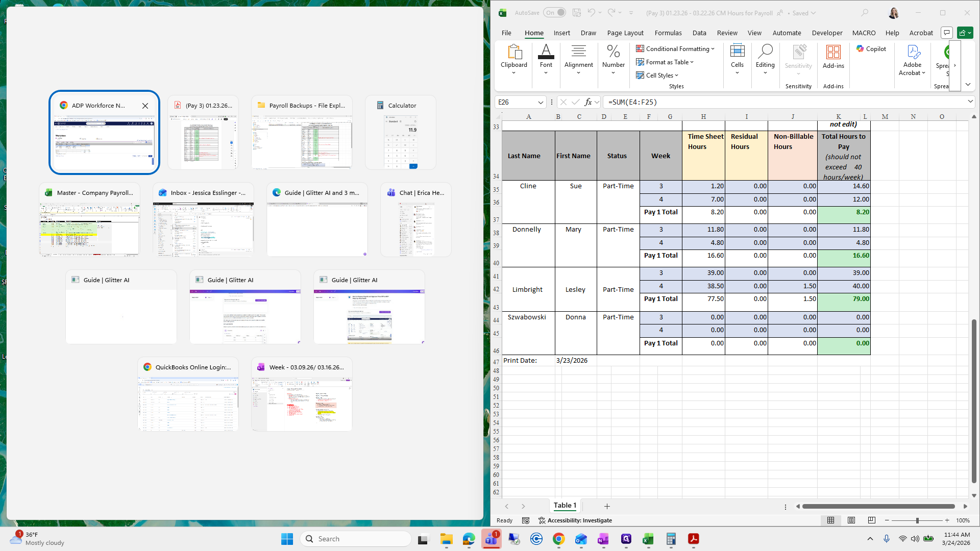Click the Undo arrow icon
980x551 pixels.
(x=591, y=13)
